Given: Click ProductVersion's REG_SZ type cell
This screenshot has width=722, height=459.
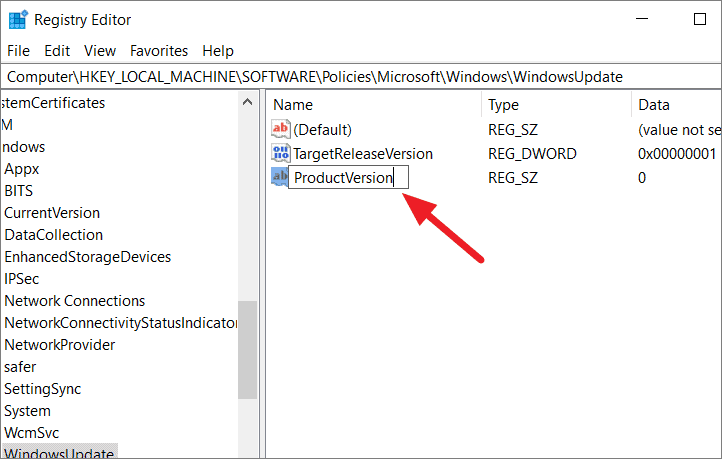Looking at the screenshot, I should pyautogui.click(x=512, y=178).
